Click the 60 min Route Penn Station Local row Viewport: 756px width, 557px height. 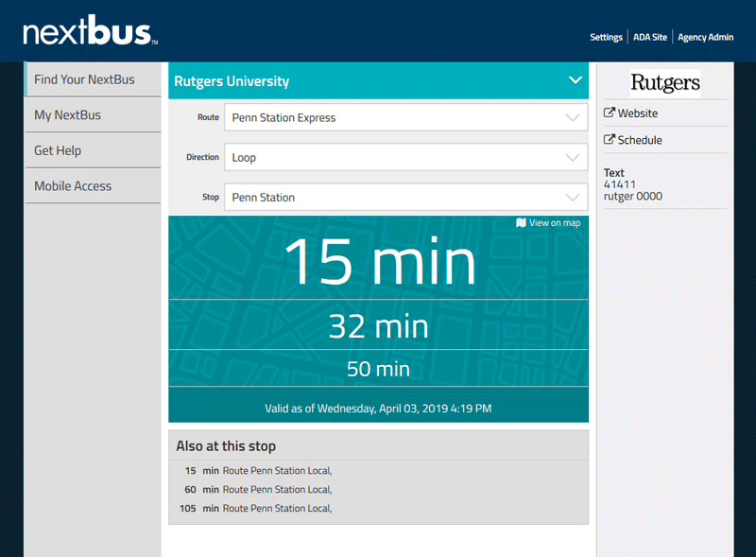coord(258,490)
